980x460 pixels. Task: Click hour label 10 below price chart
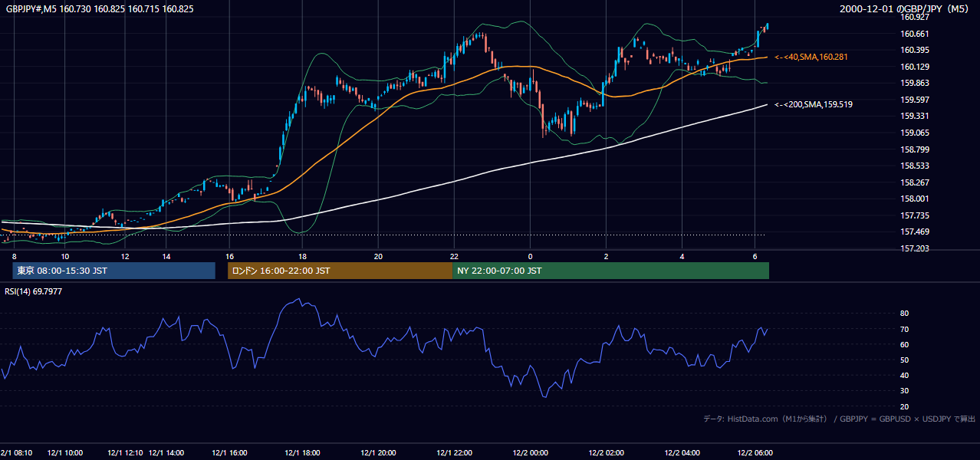(65, 256)
